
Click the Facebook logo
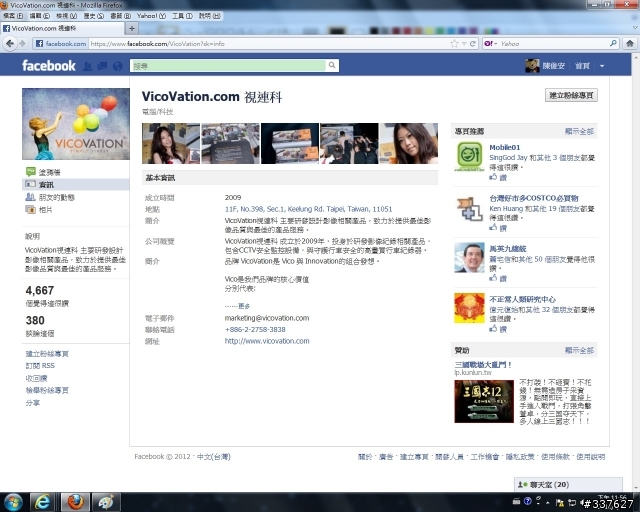click(49, 65)
